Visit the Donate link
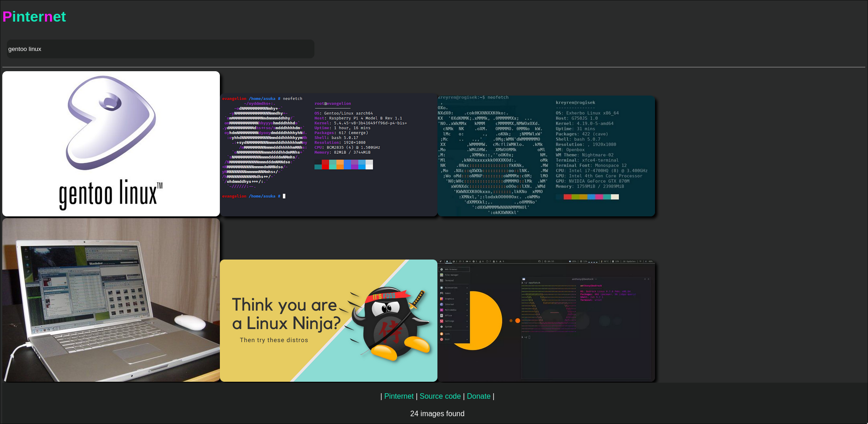 tap(479, 396)
